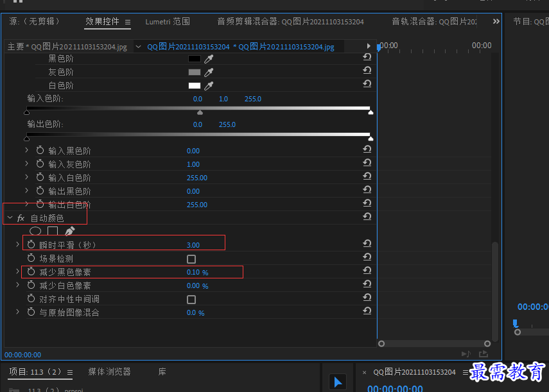Create a 4-point polygon mask for 自动颜色
The width and height of the screenshot is (549, 392).
point(53,231)
